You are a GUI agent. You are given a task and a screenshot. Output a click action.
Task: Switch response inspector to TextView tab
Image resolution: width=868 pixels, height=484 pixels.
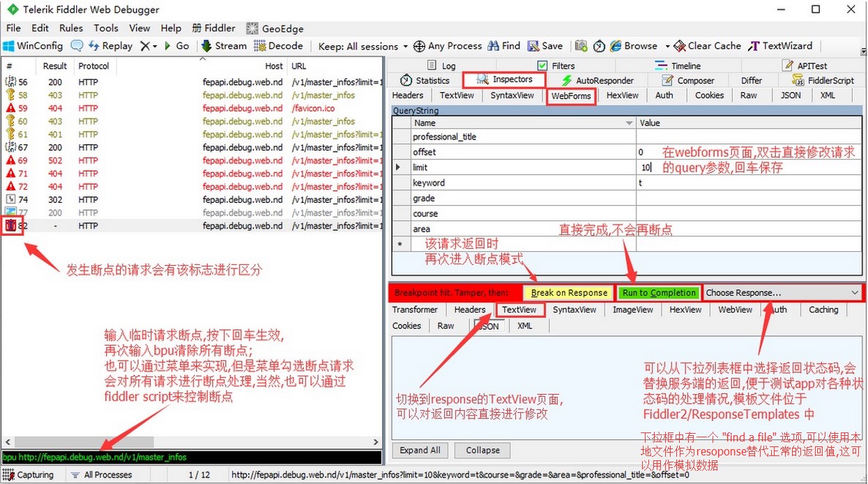519,310
